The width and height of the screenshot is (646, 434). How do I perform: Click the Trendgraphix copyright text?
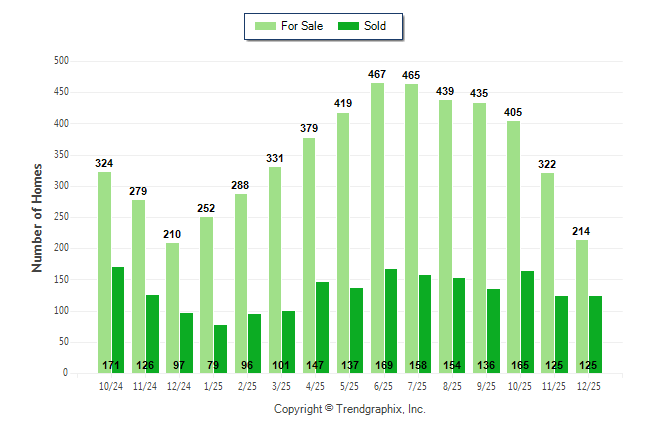coord(350,409)
